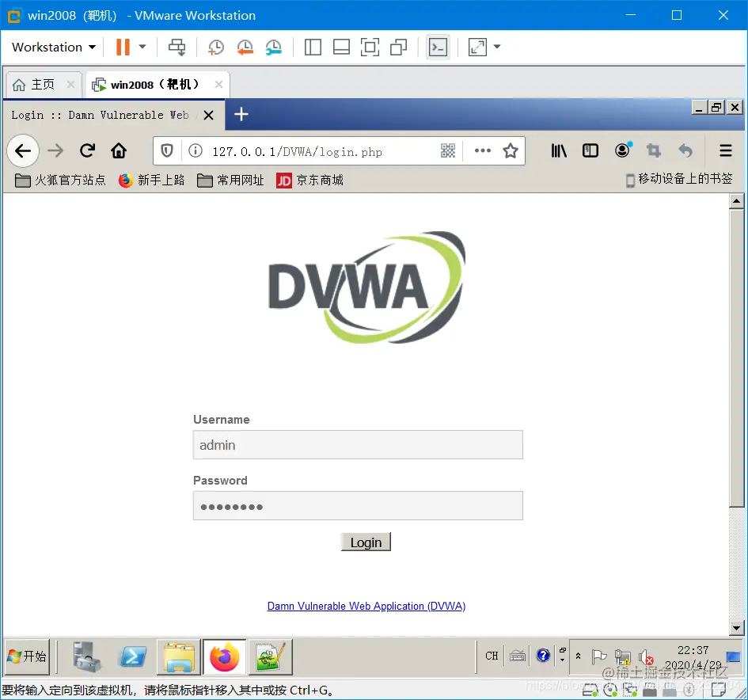Click the CH language indicator
The height and width of the screenshot is (700, 748).
coord(492,656)
